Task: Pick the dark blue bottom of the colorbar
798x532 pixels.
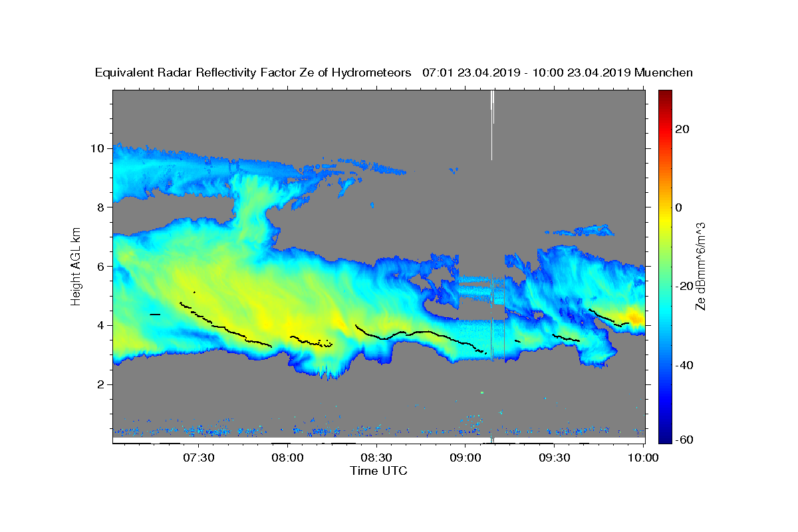Action: [665, 438]
